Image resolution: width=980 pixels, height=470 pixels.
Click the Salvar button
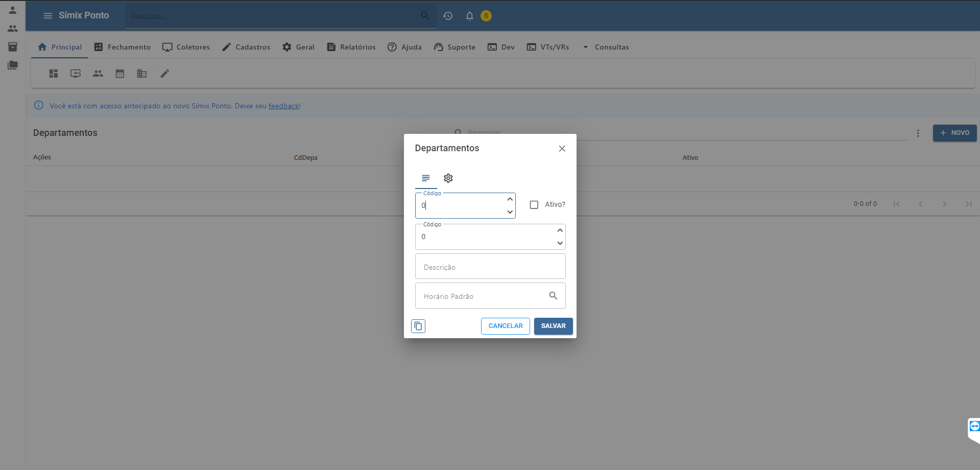point(554,326)
